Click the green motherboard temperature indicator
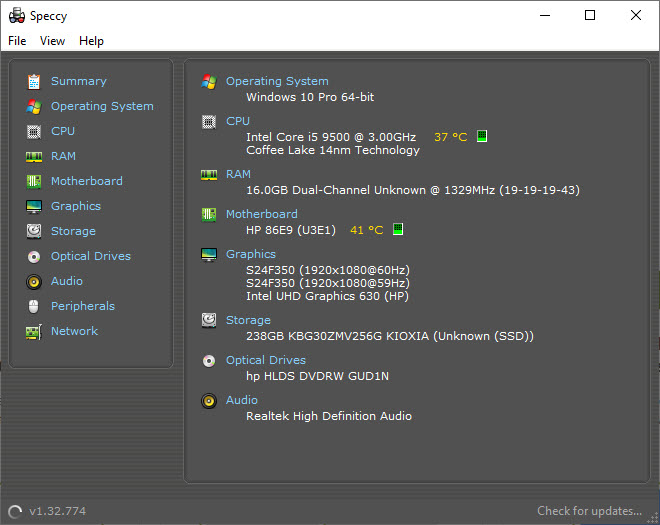Screen dimensions: 660x525 [398, 229]
